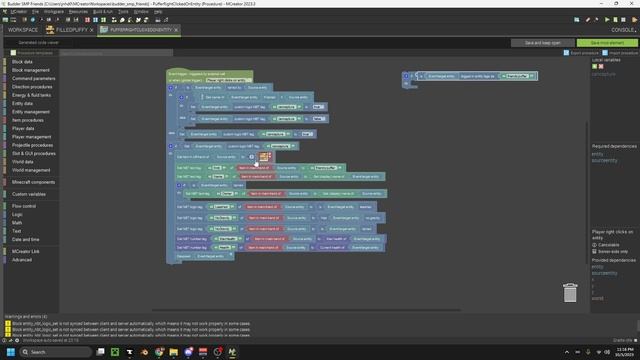Click the blue gear on the top if block

click(x=171, y=88)
